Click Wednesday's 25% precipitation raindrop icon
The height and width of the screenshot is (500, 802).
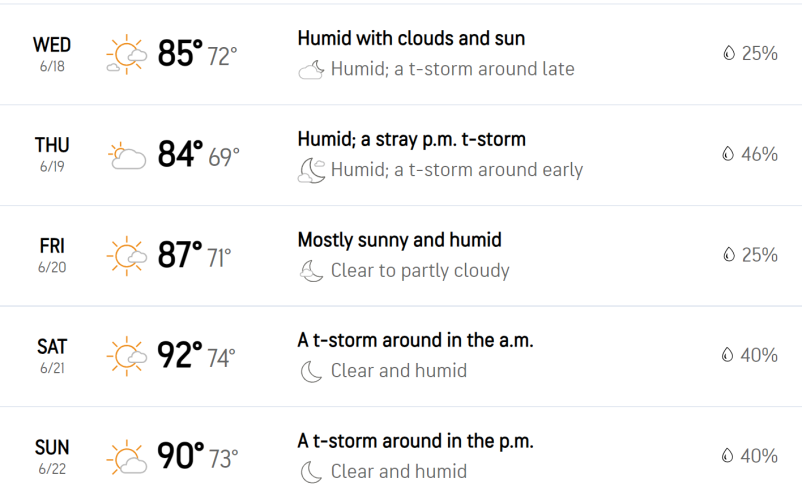(x=729, y=53)
